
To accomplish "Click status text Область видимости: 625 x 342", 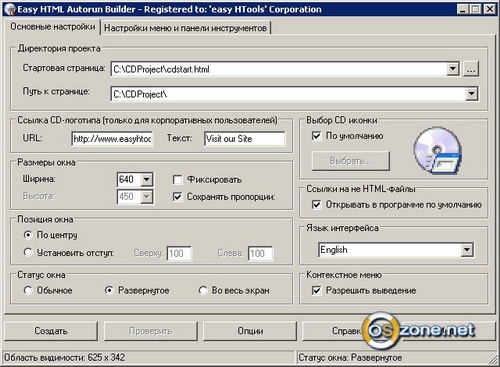I will 65,358.
